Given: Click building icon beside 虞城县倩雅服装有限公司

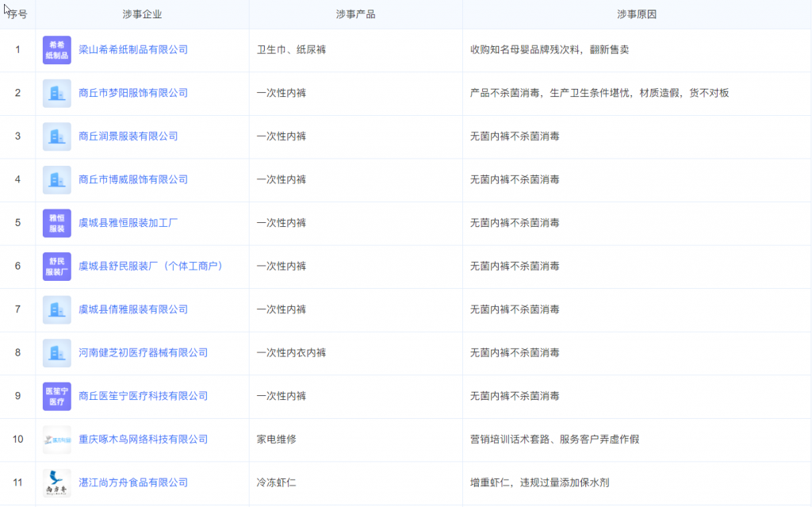Looking at the screenshot, I should (x=57, y=309).
